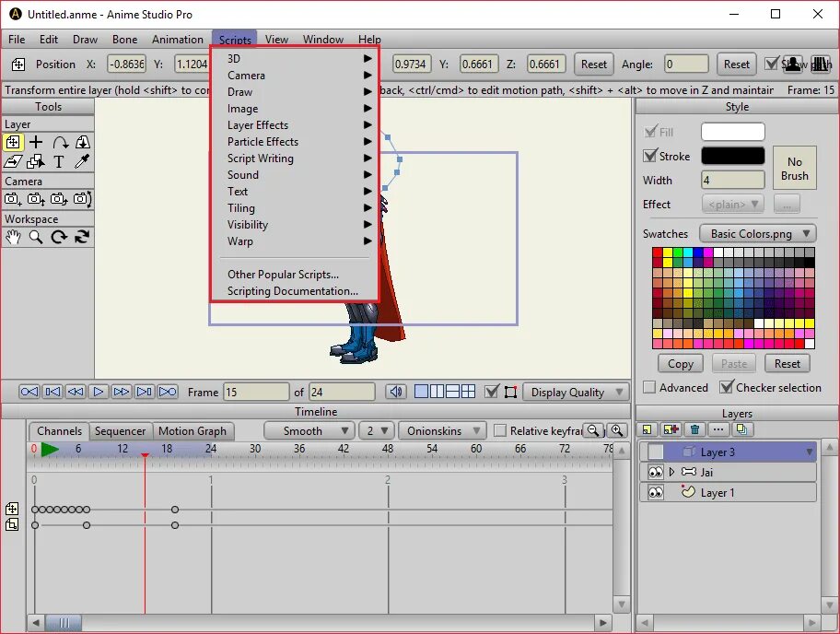Click the Copy style button
Screen dimensions: 840x634
[x=681, y=363]
